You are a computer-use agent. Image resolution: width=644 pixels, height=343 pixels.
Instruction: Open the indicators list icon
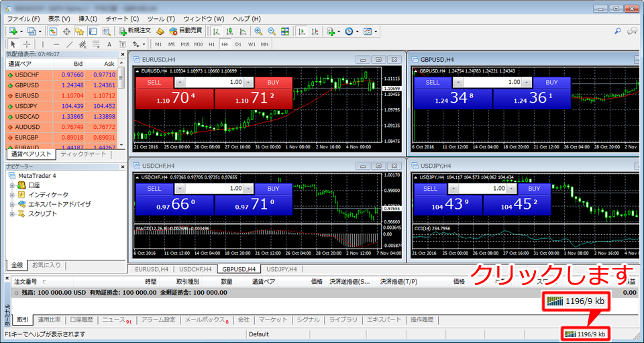[x=331, y=31]
